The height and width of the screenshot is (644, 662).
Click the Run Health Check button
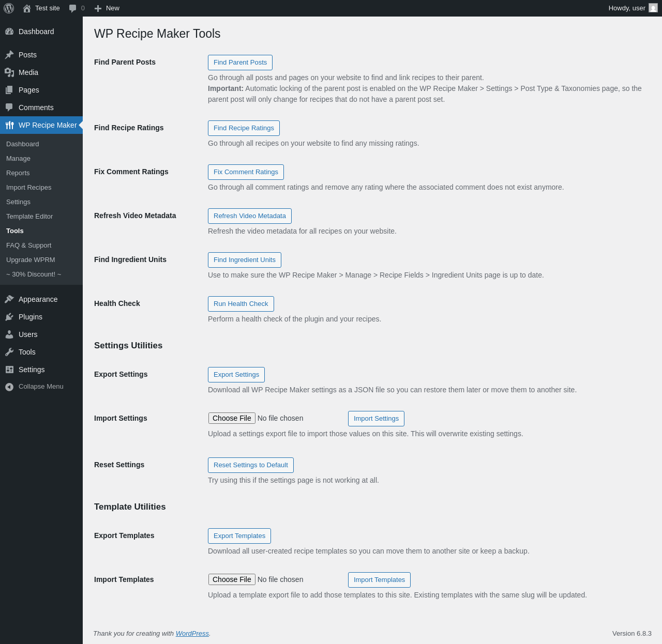pyautogui.click(x=240, y=304)
